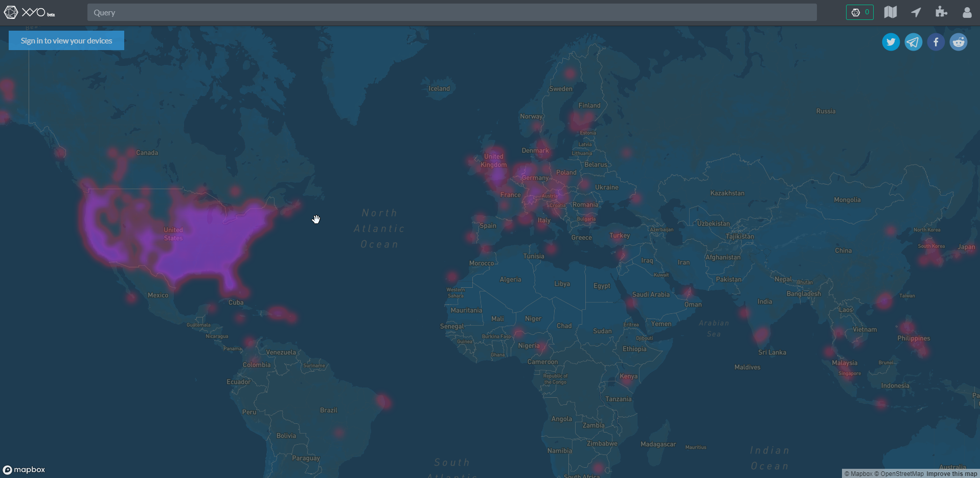Viewport: 980px width, 478px height.
Task: Select the Spain map label
Action: pyautogui.click(x=488, y=226)
